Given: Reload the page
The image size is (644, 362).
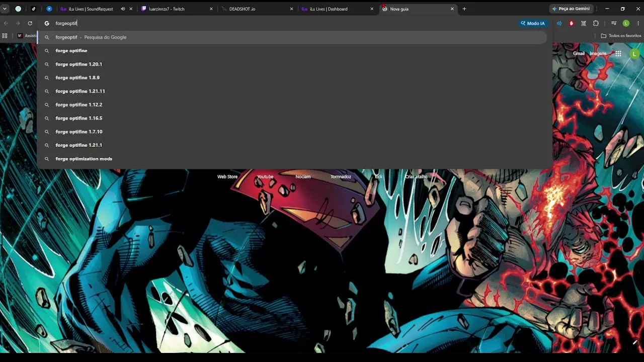Looking at the screenshot, I should tap(30, 23).
